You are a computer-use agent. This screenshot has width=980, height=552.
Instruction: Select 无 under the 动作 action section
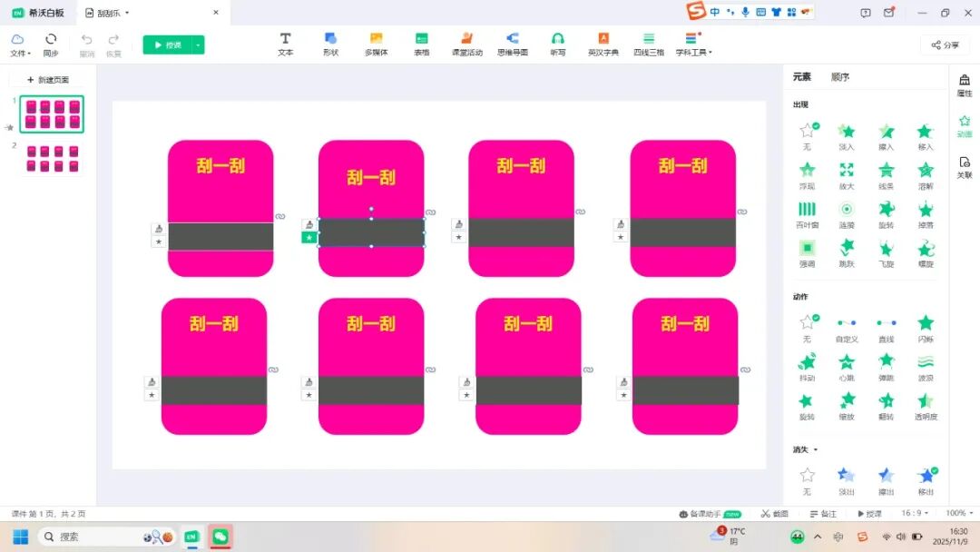(x=807, y=327)
